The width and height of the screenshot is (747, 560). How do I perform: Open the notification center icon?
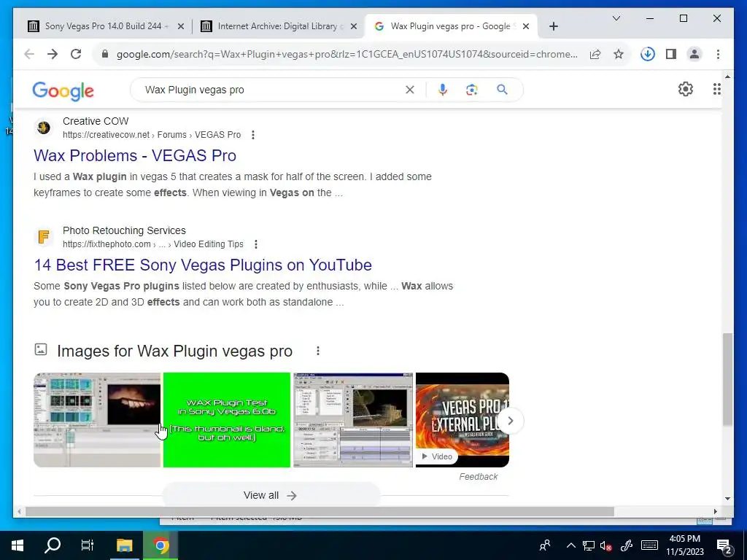click(724, 547)
